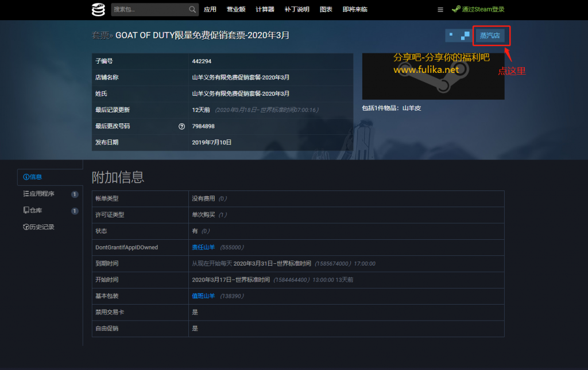
Task: Click the count badge next to 应用程序
Action: click(x=75, y=194)
